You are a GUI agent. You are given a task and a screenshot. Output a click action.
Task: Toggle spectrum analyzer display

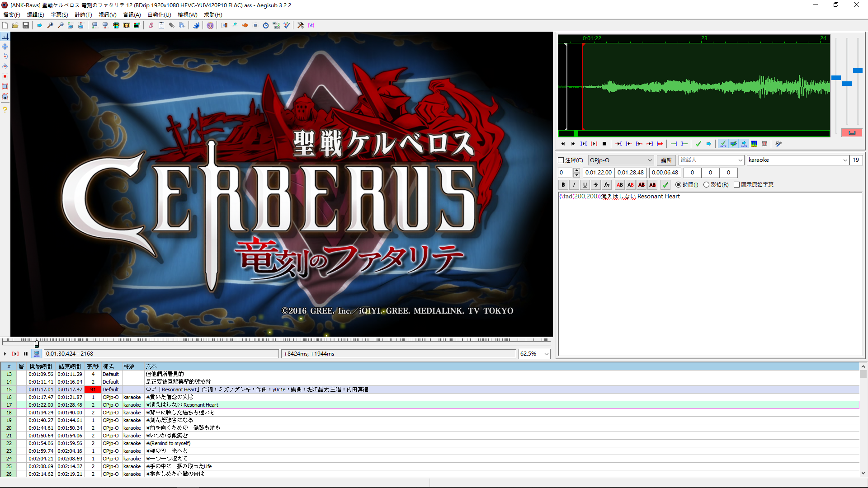[x=754, y=144]
